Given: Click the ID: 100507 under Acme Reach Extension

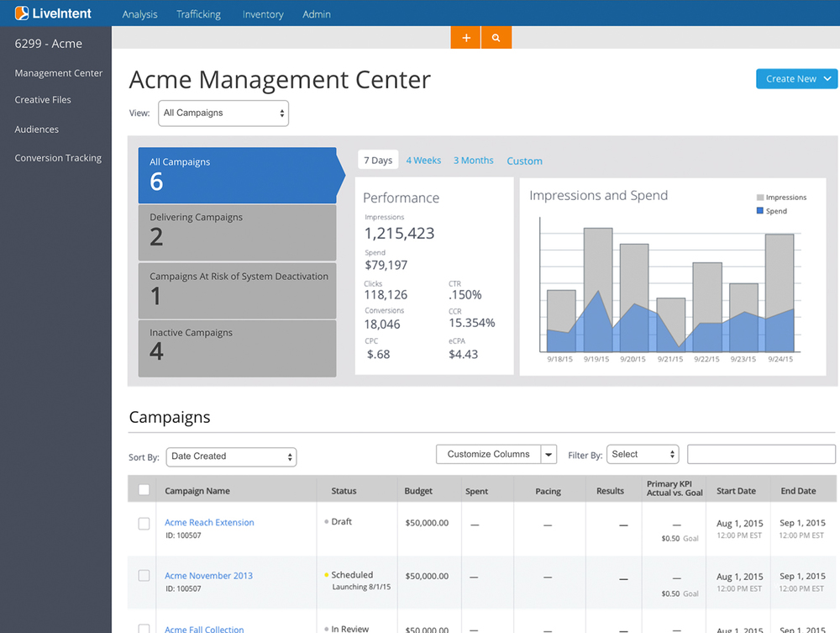Looking at the screenshot, I should click(183, 535).
